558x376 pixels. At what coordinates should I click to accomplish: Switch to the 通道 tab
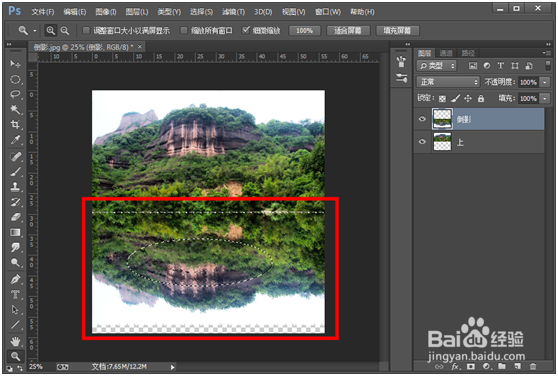[x=446, y=53]
